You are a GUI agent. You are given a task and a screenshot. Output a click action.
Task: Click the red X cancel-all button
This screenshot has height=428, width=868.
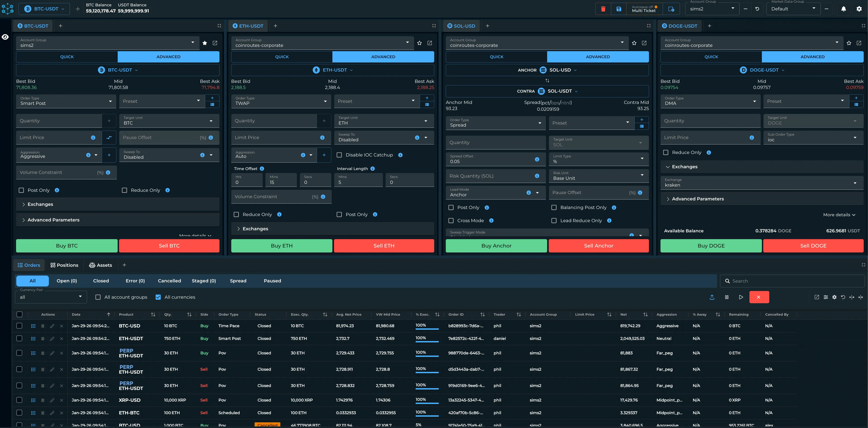pyautogui.click(x=759, y=297)
